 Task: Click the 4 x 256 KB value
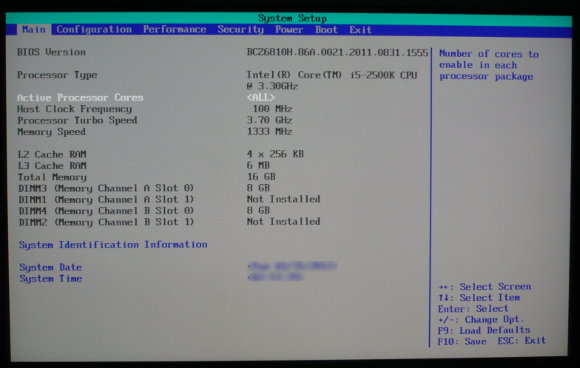[276, 154]
